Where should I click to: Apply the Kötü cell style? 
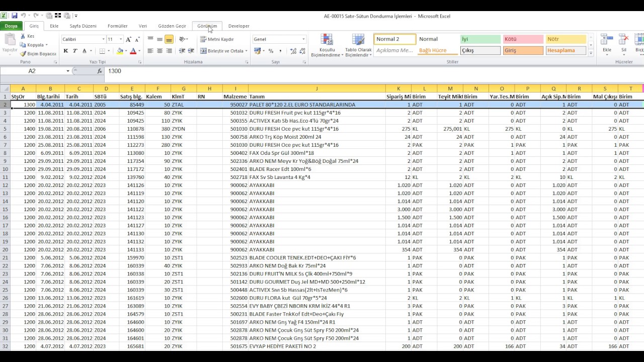(523, 39)
